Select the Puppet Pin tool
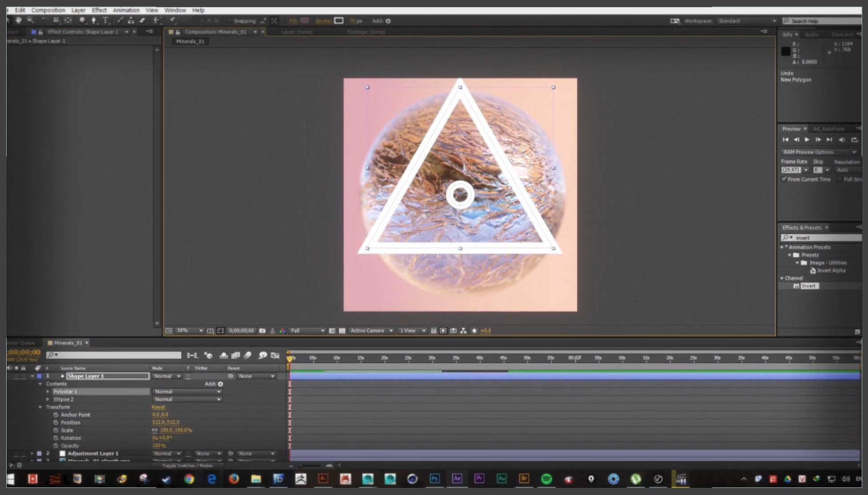Viewport: 868px width, 495px height. (172, 20)
